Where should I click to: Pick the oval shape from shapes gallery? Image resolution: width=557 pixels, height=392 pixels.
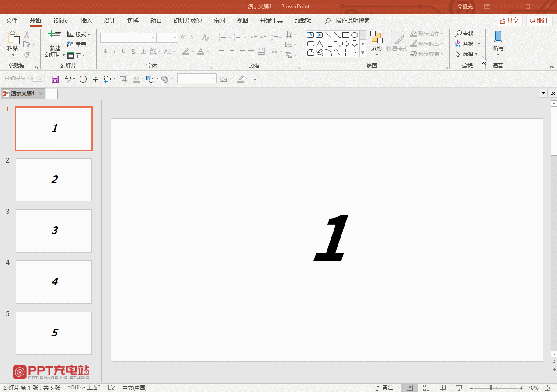click(x=355, y=35)
